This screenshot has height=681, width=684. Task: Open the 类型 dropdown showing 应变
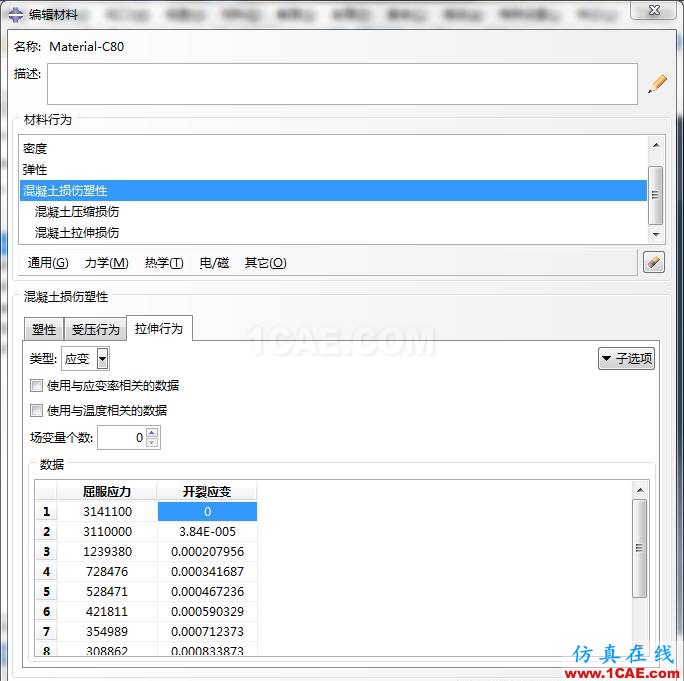[86, 359]
